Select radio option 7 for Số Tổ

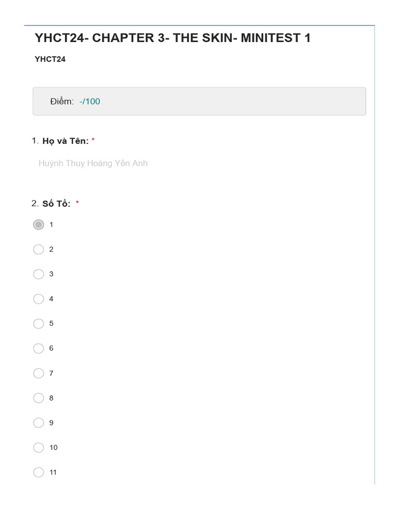[x=38, y=373]
